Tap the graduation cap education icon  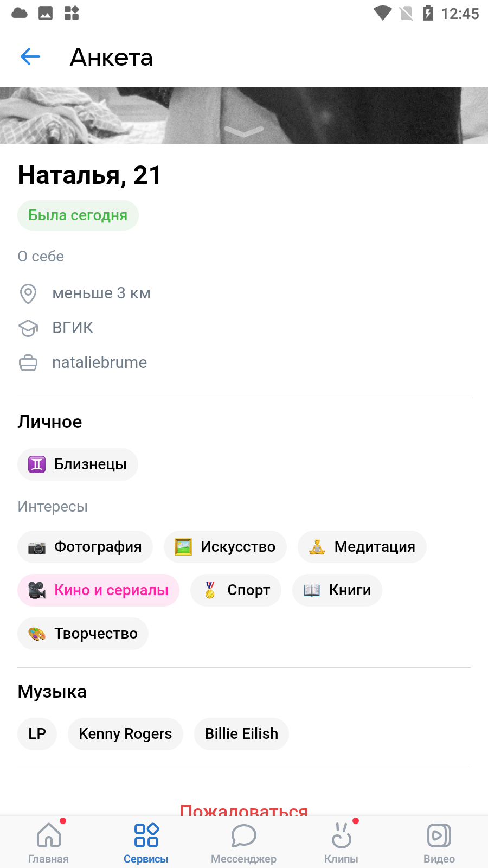coord(28,328)
